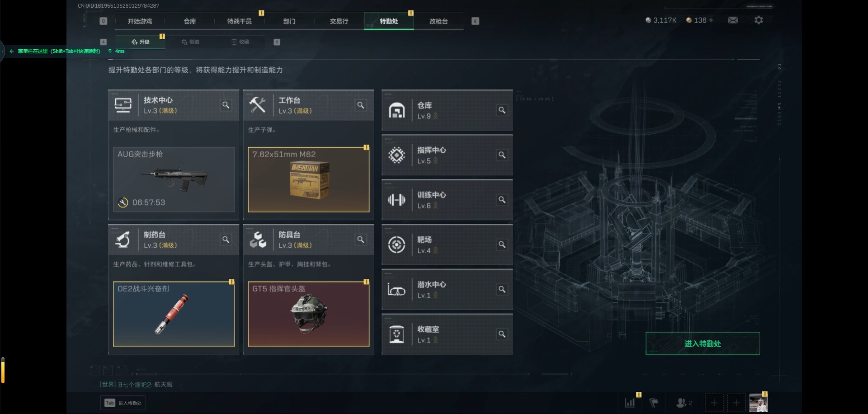Click the magnifier on 技术中心 panel
Viewport: 868px width, 414px height.
226,105
